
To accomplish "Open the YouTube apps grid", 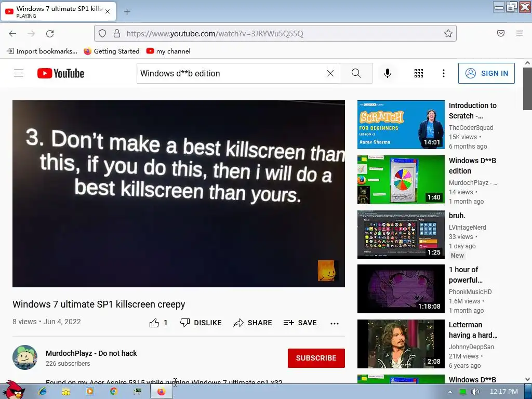I will [419, 73].
